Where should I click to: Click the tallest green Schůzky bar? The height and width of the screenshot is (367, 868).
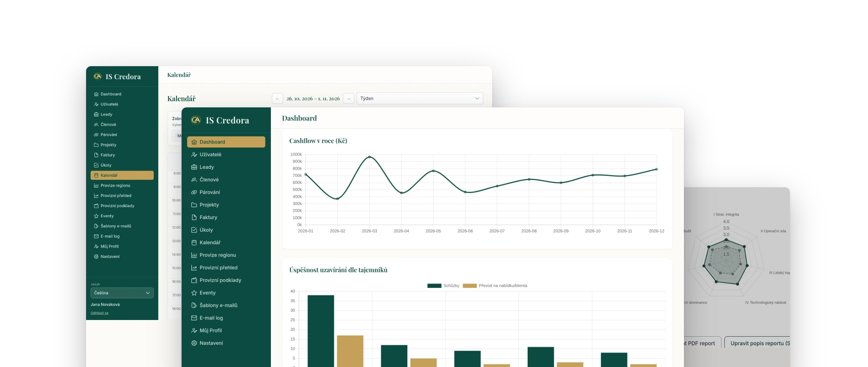pos(321,331)
